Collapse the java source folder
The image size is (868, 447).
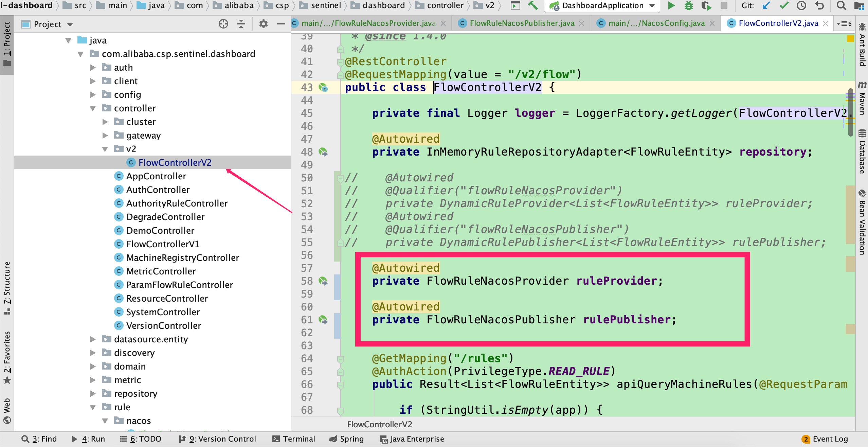[x=68, y=40]
